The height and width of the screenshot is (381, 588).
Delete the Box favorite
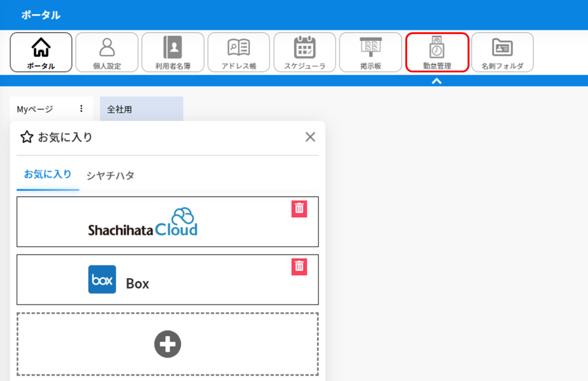coord(299,267)
